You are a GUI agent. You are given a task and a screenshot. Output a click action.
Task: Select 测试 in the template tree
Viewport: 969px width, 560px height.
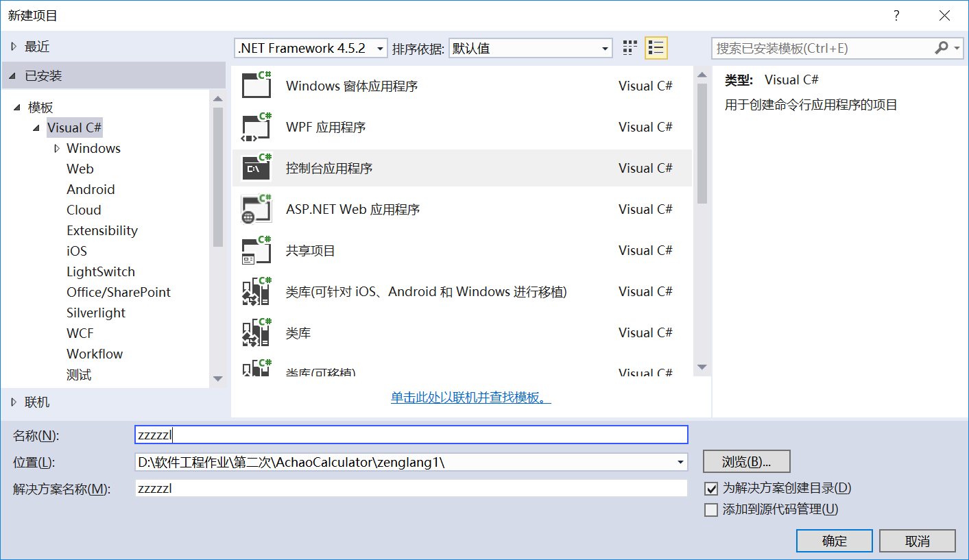79,374
